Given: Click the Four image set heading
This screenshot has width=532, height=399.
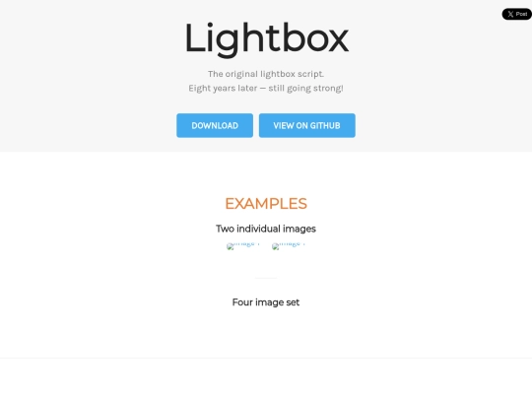Looking at the screenshot, I should [266, 302].
